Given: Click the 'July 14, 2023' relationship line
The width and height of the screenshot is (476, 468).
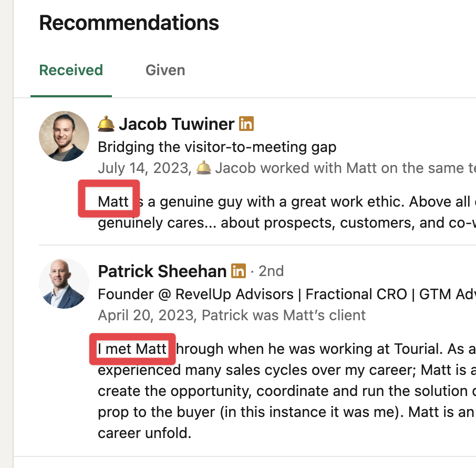Looking at the screenshot, I should point(287,168).
